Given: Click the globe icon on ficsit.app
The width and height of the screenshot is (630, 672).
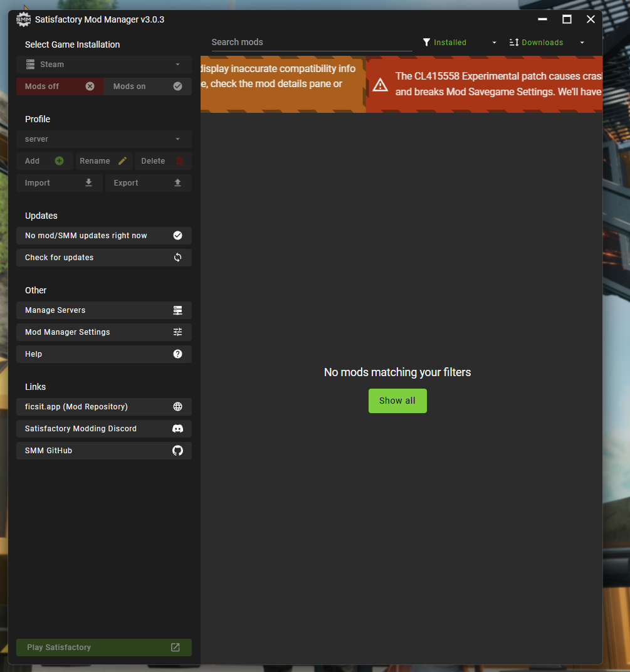Looking at the screenshot, I should tap(177, 406).
